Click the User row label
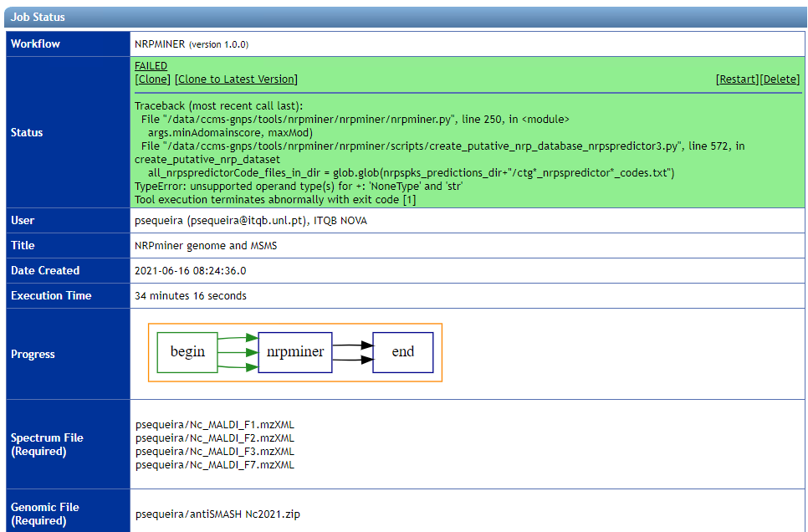Image resolution: width=808 pixels, height=532 pixels. (x=23, y=221)
